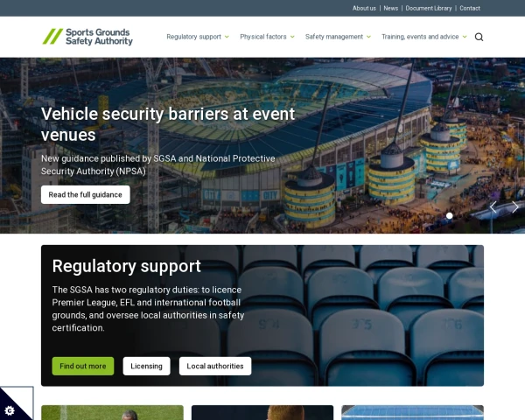Open the News top menu item

[x=391, y=8]
